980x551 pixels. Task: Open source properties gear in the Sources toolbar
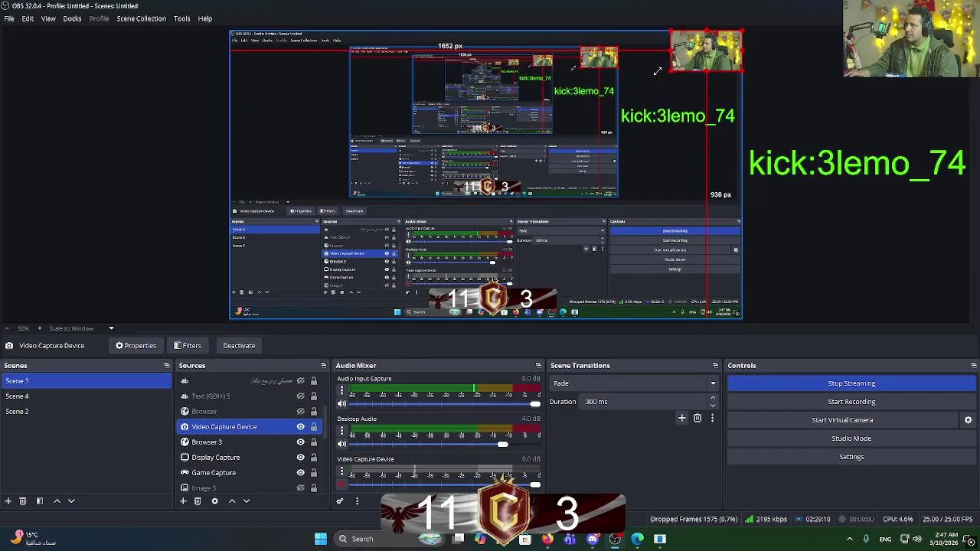click(214, 501)
